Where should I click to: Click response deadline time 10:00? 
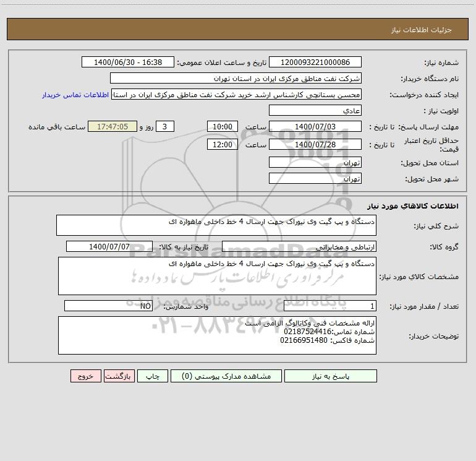coord(222,126)
